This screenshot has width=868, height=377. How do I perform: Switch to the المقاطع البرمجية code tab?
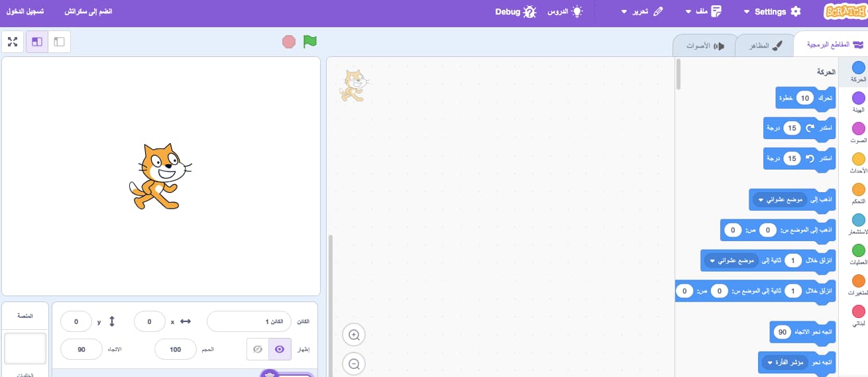(x=831, y=45)
